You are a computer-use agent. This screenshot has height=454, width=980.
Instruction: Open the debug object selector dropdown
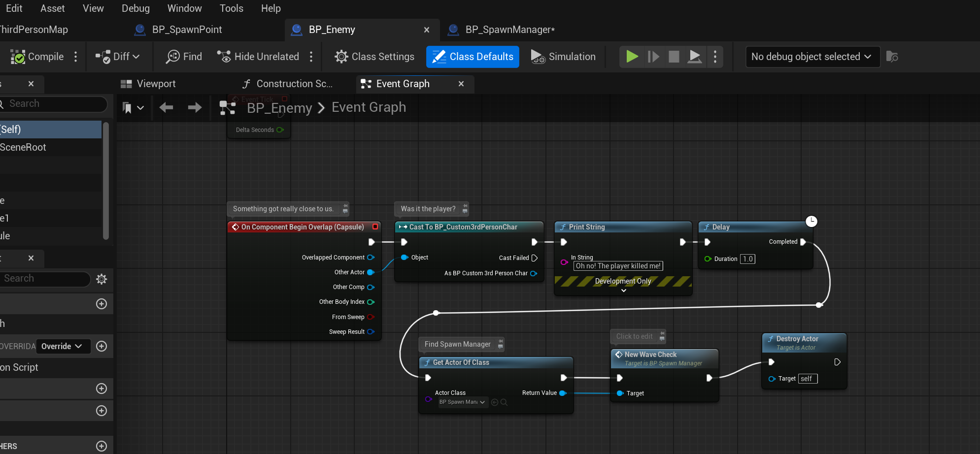[812, 57]
